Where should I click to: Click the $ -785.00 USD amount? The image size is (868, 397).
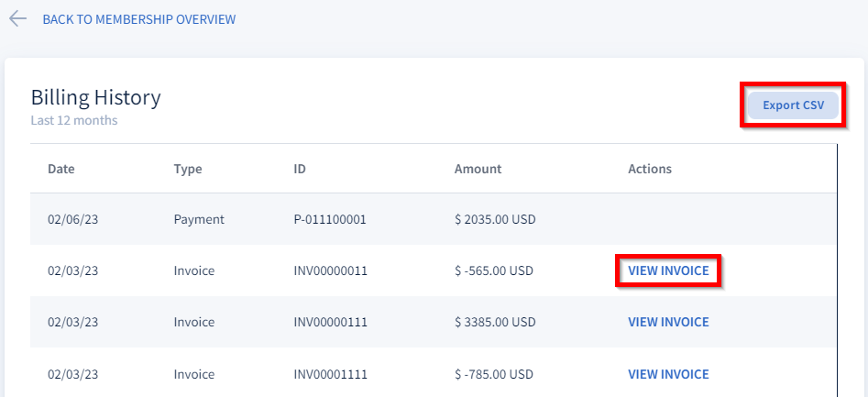(x=494, y=374)
